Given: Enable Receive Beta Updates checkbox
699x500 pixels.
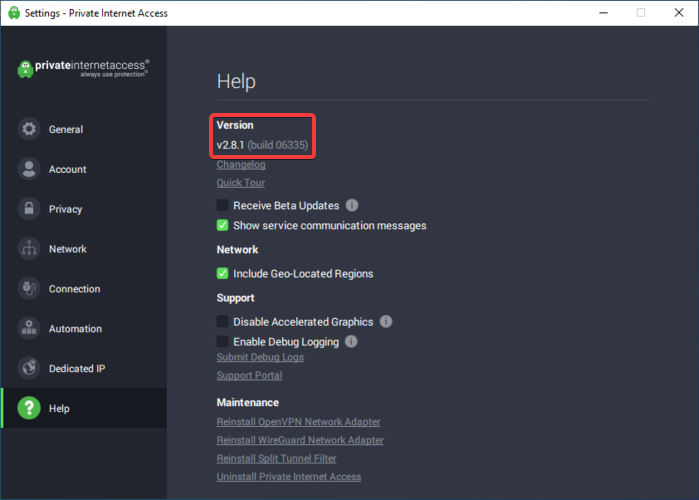Looking at the screenshot, I should [x=222, y=205].
